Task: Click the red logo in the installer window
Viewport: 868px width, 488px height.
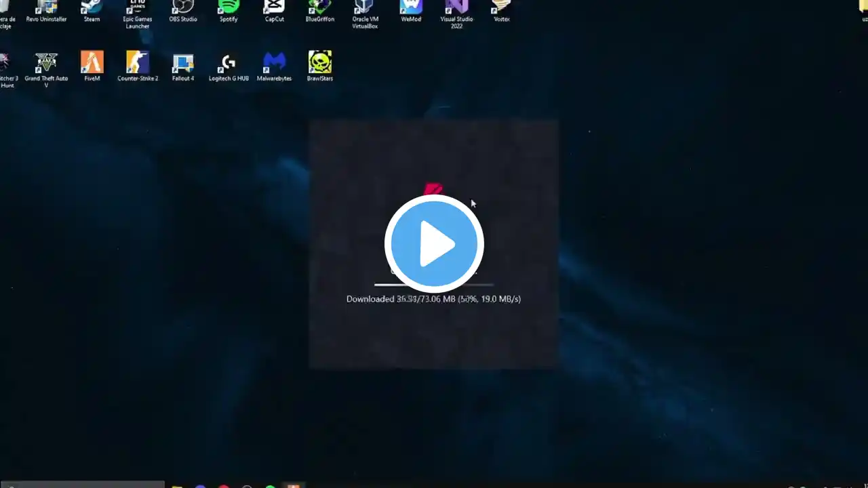Action: (x=433, y=189)
